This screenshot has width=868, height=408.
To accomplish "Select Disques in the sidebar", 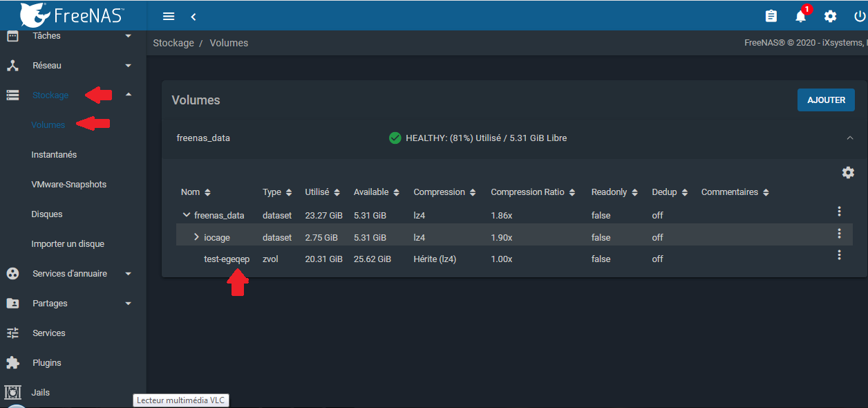I will pos(47,214).
